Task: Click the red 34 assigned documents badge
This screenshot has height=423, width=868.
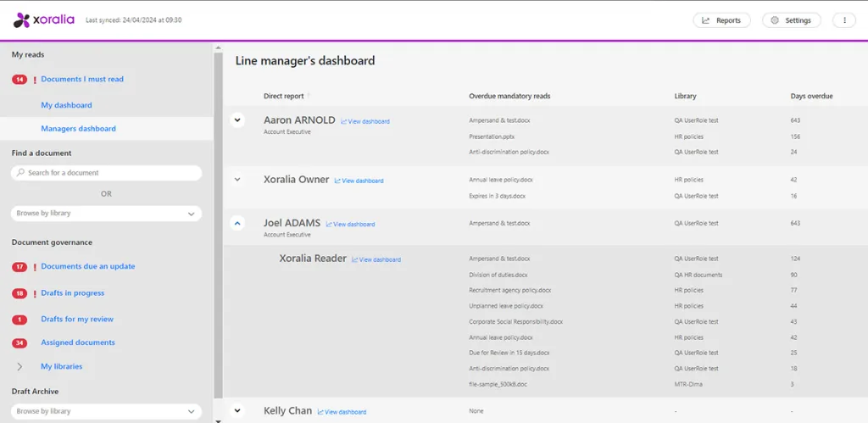Action: tap(19, 343)
